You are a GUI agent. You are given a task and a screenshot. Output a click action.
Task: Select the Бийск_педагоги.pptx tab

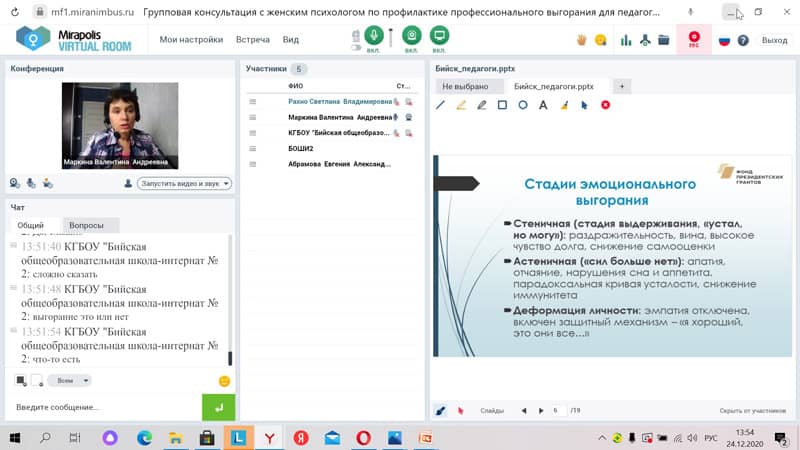[554, 86]
